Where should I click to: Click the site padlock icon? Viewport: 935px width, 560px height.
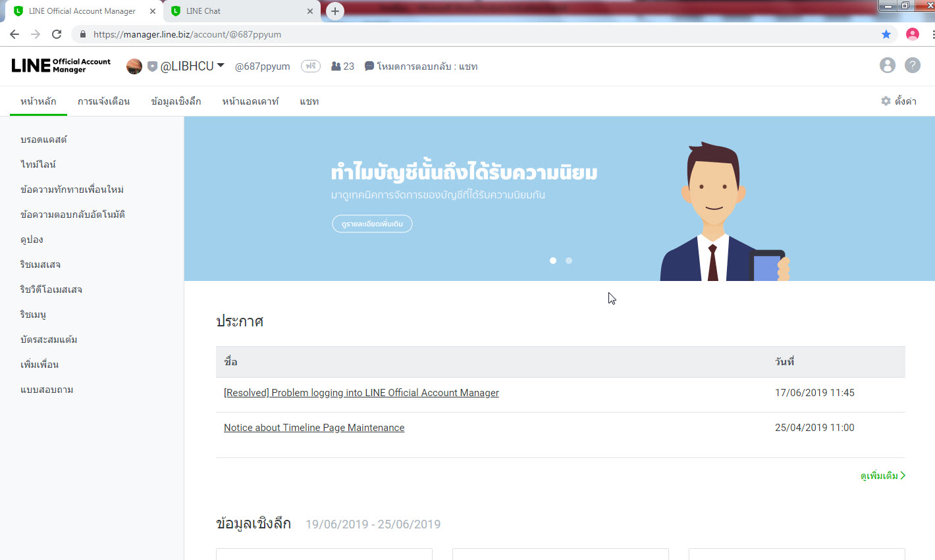[82, 34]
